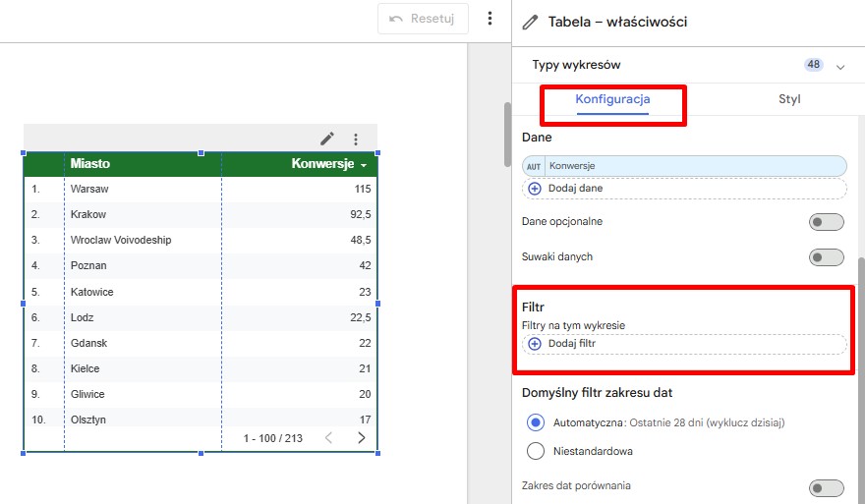Image resolution: width=865 pixels, height=504 pixels.
Task: Toggle the Zakres dat porównania switch
Action: tap(826, 488)
